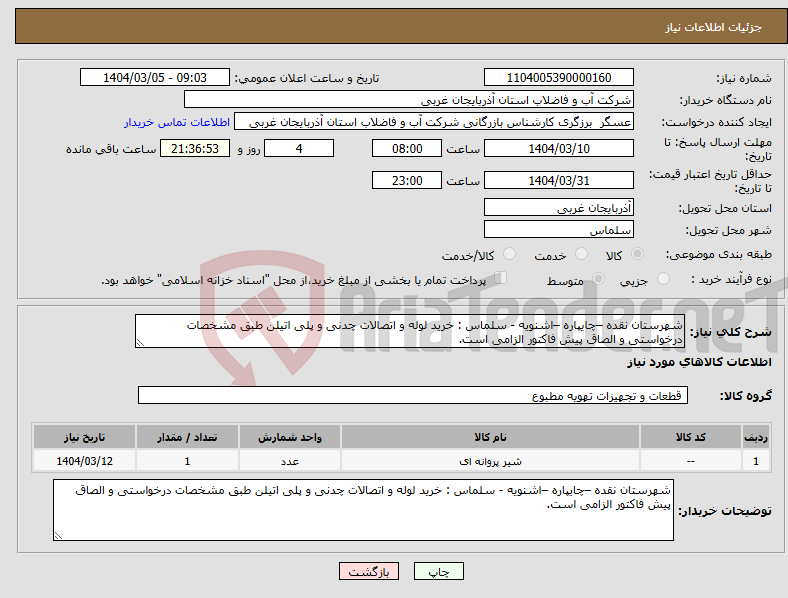This screenshot has width=788, height=598.
Task: Click the need number field 1104005390000160
Action: (x=558, y=77)
